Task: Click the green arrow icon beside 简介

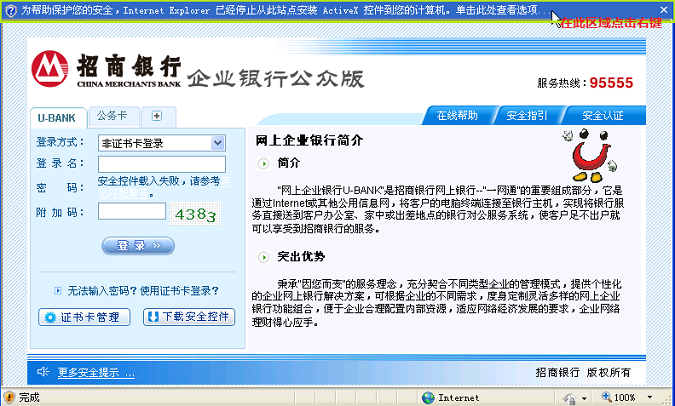Action: click(263, 164)
